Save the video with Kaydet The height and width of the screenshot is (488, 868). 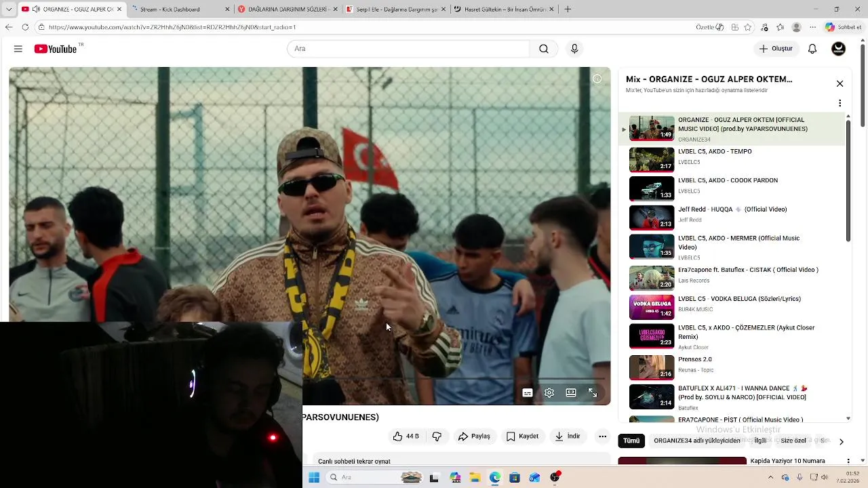tap(522, 436)
